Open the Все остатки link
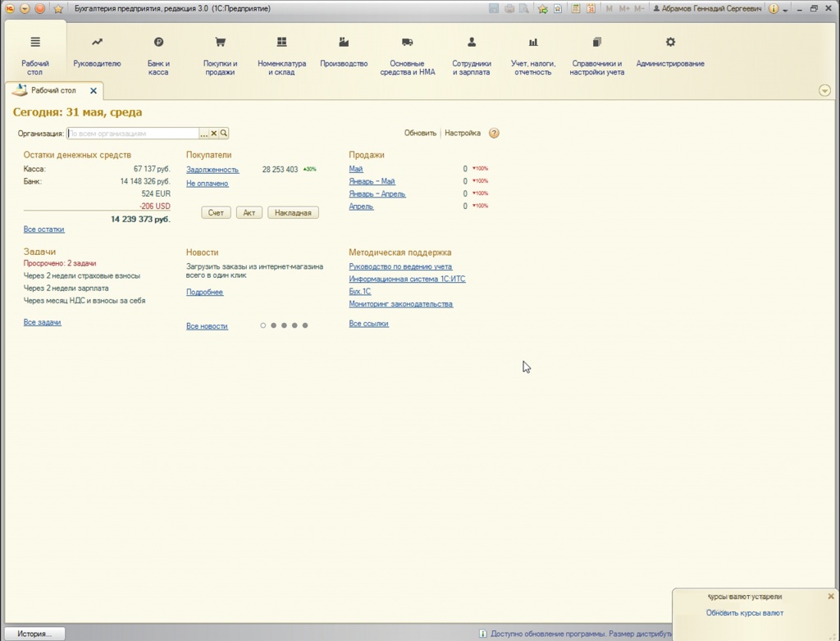 [x=44, y=230]
